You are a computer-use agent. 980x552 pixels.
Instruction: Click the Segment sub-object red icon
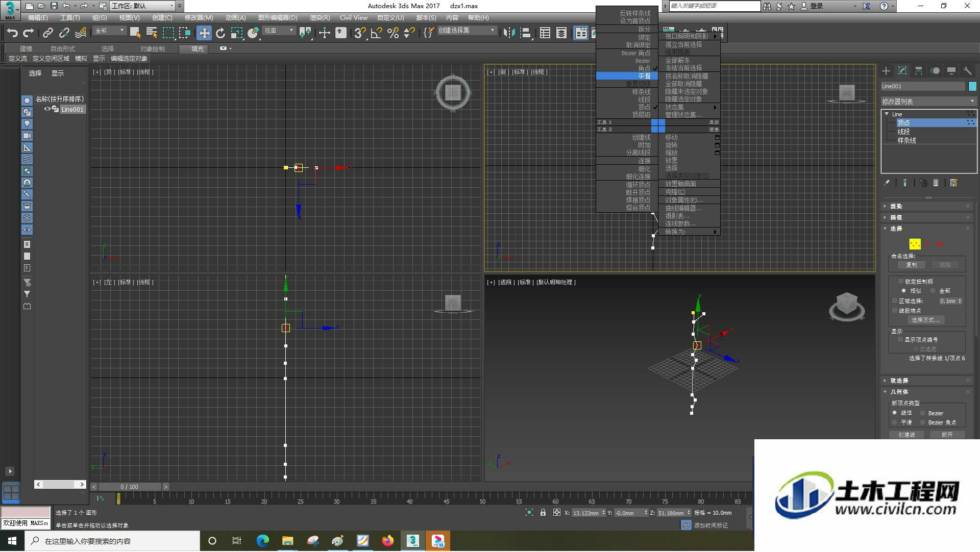927,244
